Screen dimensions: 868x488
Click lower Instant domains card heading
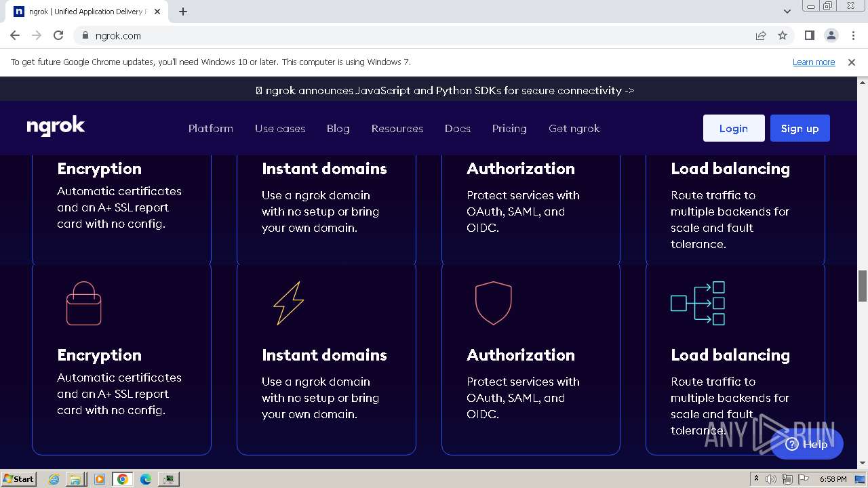point(324,355)
